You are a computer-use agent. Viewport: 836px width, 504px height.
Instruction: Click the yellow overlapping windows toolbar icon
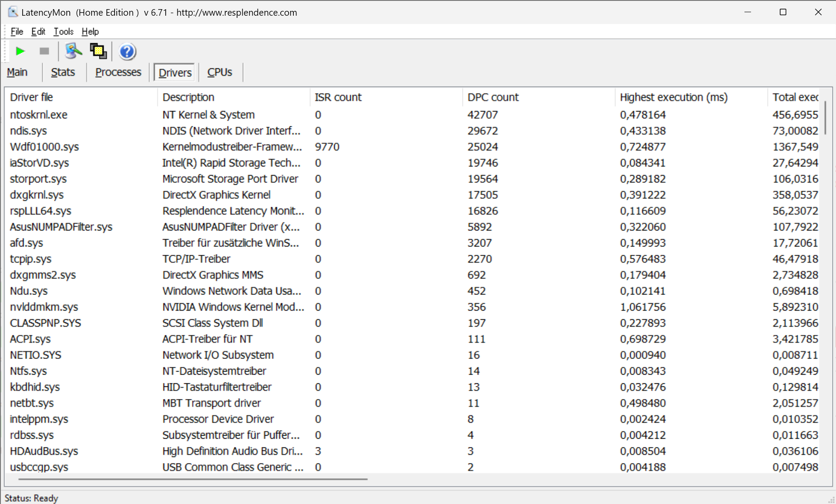[98, 51]
